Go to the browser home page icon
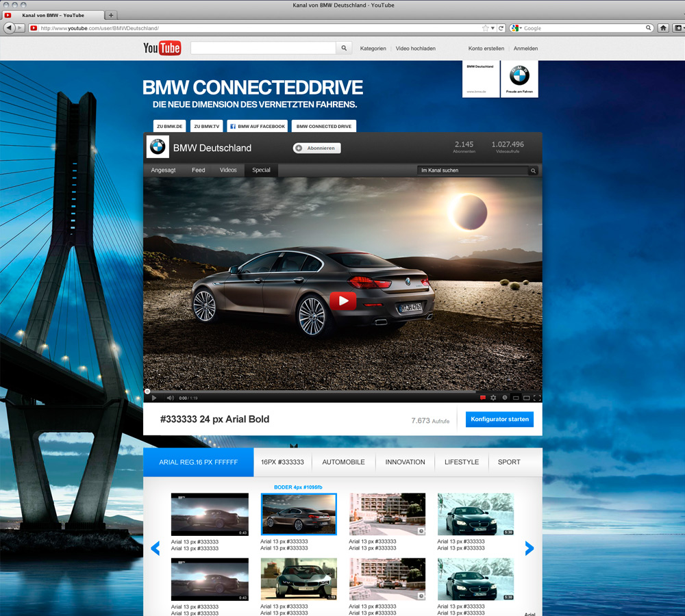Image resolution: width=685 pixels, height=616 pixels. [663, 28]
